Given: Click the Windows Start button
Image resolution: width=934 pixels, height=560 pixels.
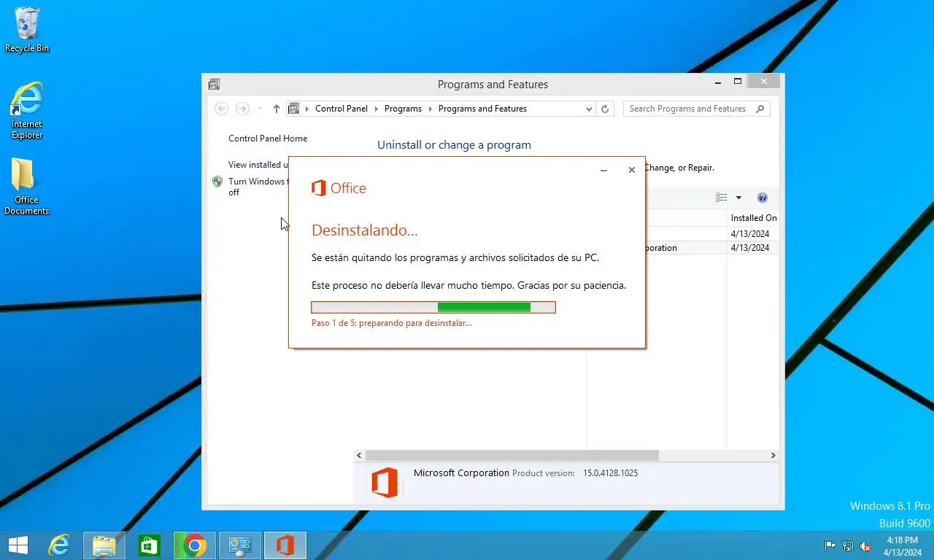Looking at the screenshot, I should [18, 545].
